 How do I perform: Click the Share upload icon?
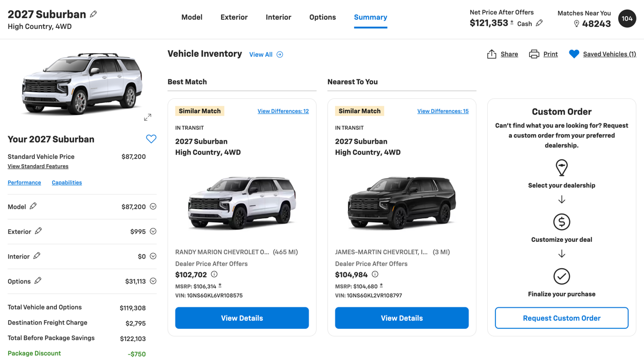tap(492, 54)
